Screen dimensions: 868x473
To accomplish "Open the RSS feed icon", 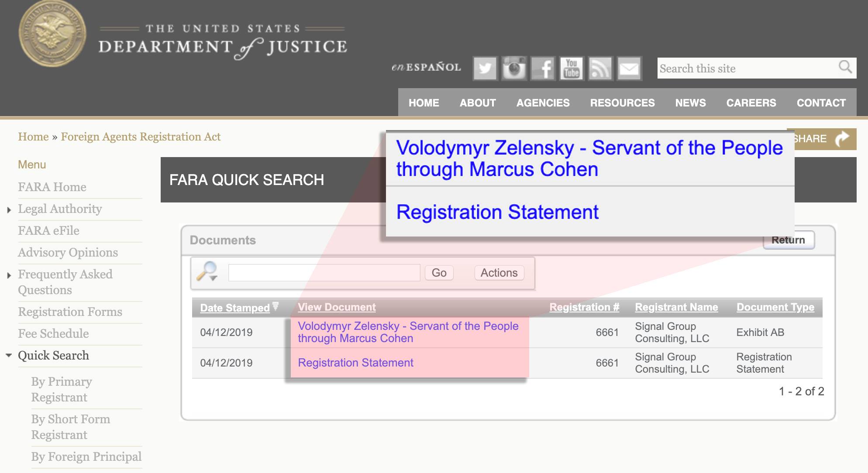I will 600,69.
